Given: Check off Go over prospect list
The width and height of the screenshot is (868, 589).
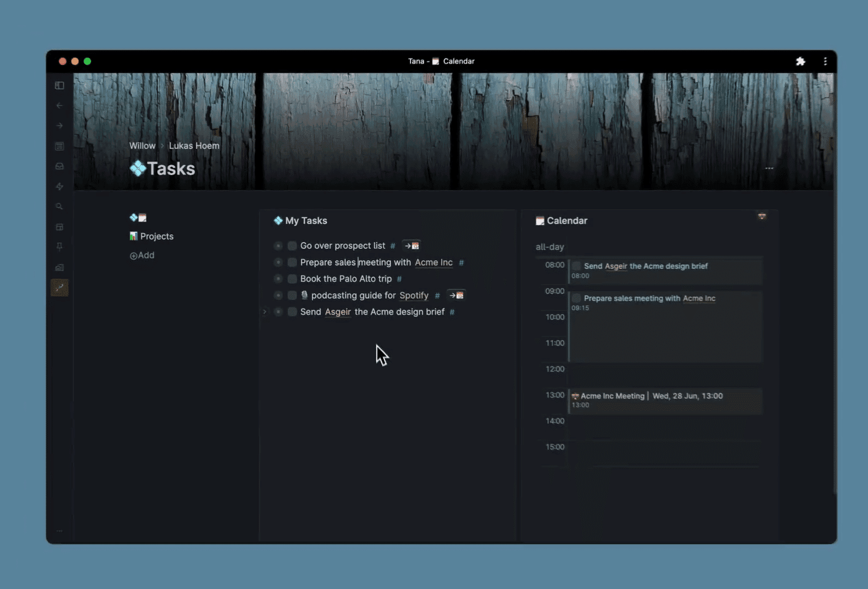Looking at the screenshot, I should [x=292, y=246].
